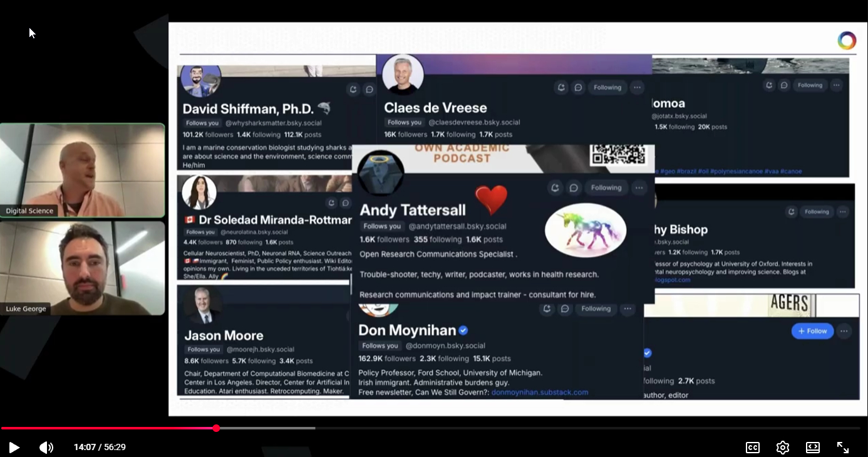Open the donmoynihan.substack.com link
This screenshot has width=868, height=457.
(539, 392)
